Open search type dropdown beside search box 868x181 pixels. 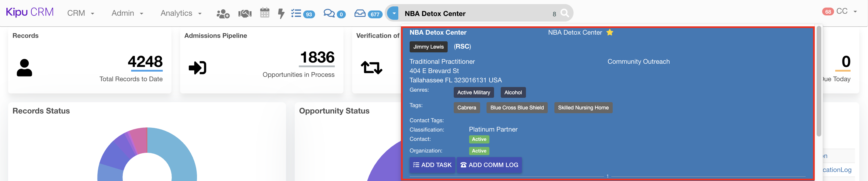(393, 13)
